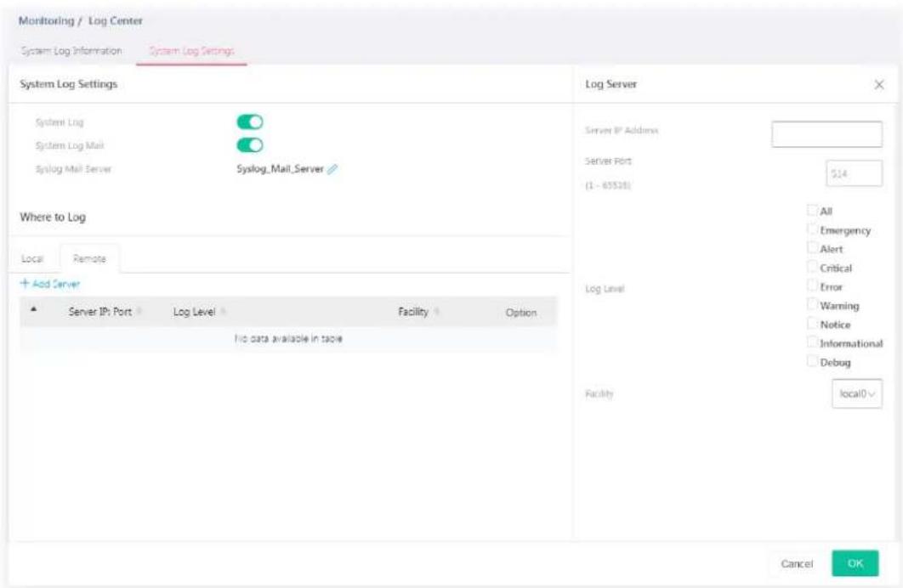Sort by the first column arrow
Viewport: 903px width, 588px height.
coord(33,309)
